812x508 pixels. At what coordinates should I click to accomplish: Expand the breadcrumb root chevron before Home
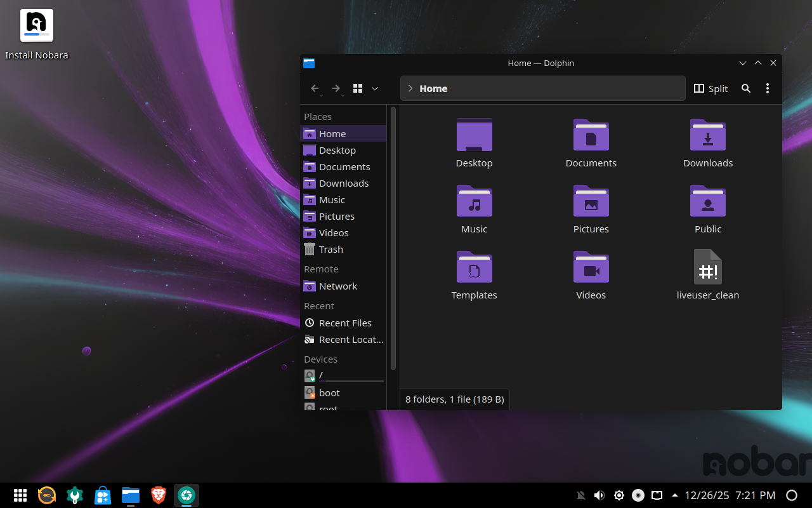click(x=410, y=88)
